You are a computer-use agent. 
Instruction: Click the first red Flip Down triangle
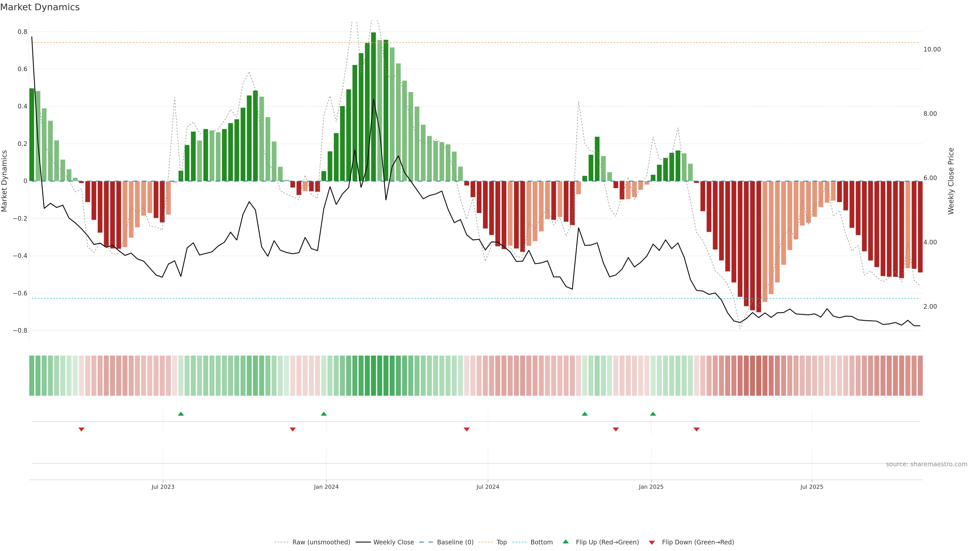click(81, 429)
